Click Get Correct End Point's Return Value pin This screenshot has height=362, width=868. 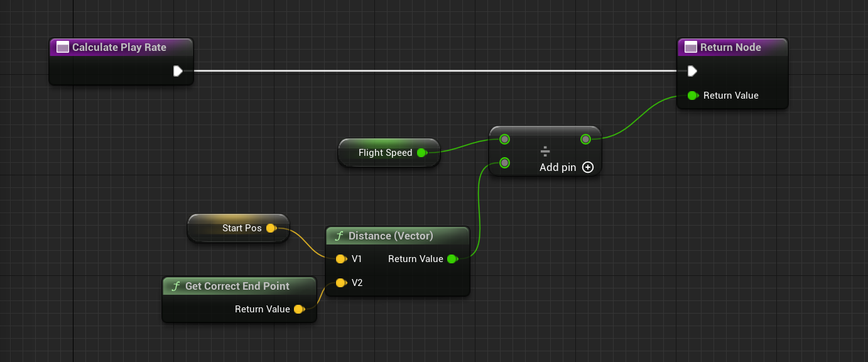click(x=299, y=309)
